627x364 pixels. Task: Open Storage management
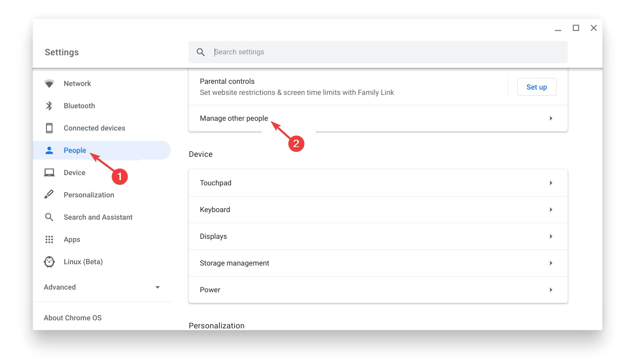(x=551, y=263)
